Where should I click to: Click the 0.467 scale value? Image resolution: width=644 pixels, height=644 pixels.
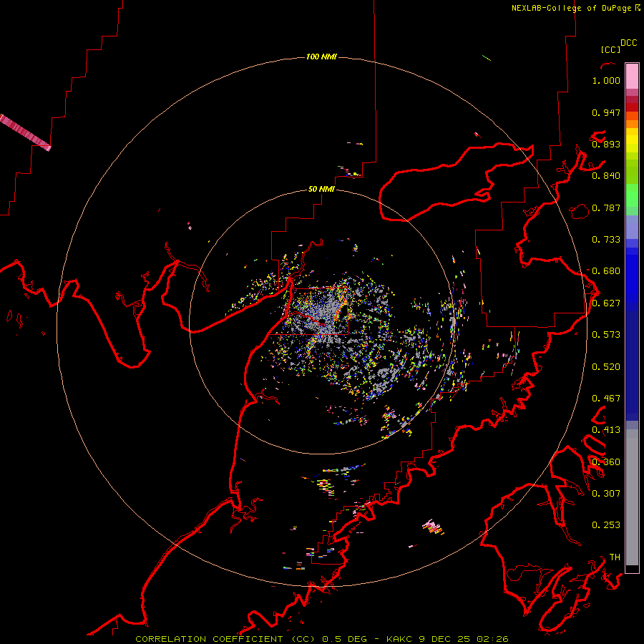point(606,399)
